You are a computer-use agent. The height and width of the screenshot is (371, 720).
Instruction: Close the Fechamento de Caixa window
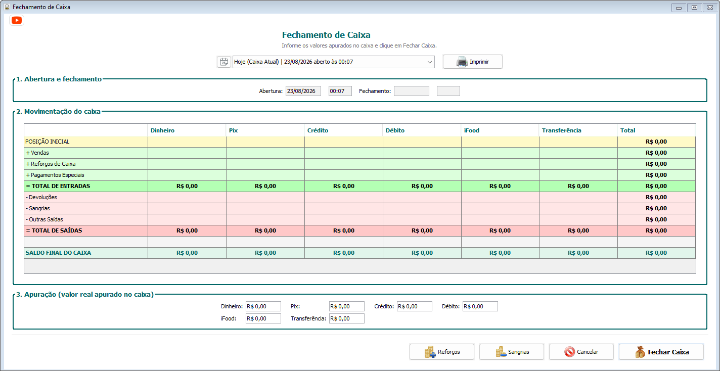[709, 7]
